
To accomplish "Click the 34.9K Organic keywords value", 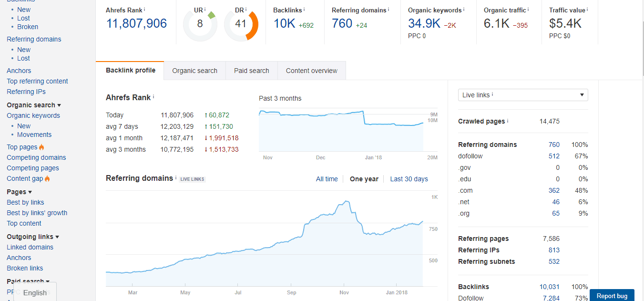I will (x=424, y=23).
